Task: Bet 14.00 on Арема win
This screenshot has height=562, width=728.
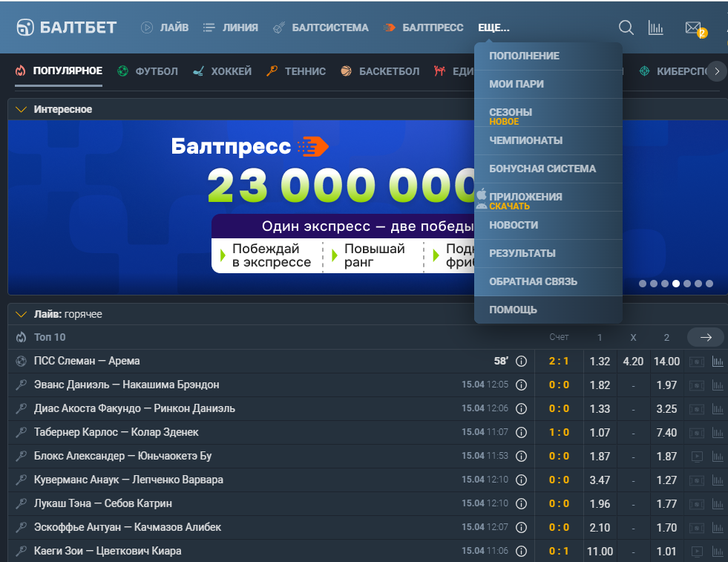Action: (666, 362)
